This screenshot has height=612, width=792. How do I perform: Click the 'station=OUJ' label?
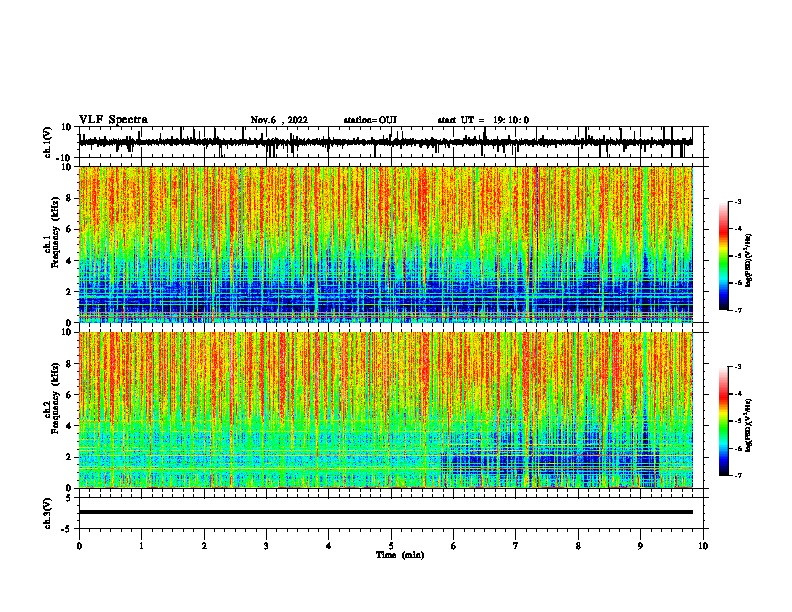click(x=370, y=120)
